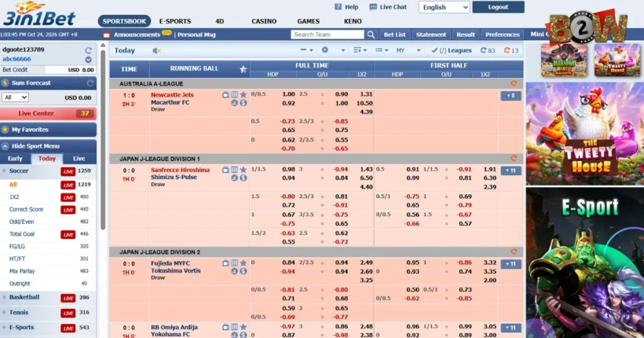This screenshot has height=338, width=644.
Task: Refresh the Sum Forecast panel
Action: (90, 84)
